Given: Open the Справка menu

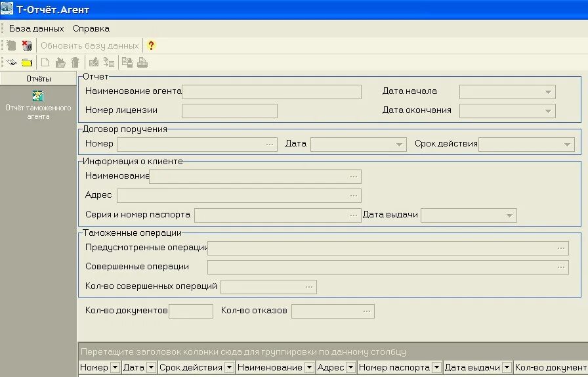Looking at the screenshot, I should [x=91, y=28].
